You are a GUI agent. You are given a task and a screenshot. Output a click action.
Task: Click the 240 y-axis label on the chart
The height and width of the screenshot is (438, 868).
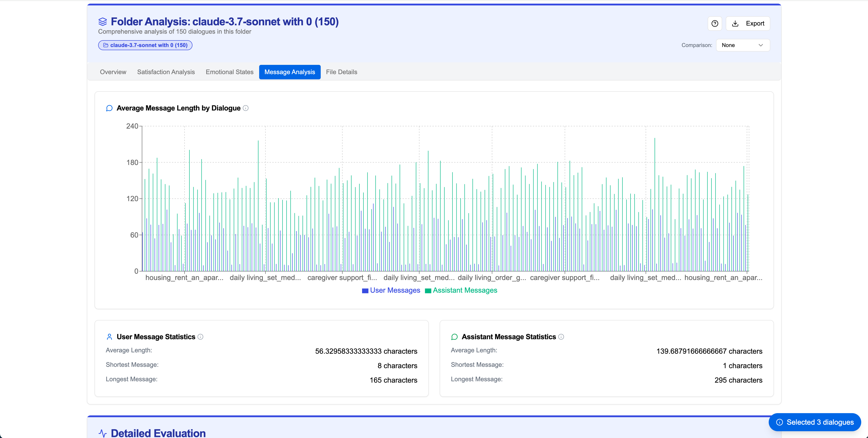pos(132,126)
